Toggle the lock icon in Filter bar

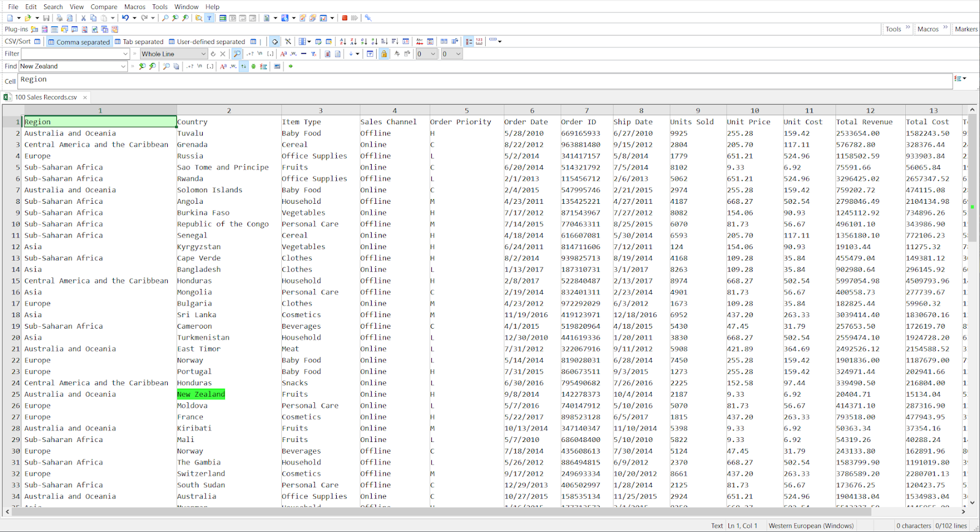(384, 54)
